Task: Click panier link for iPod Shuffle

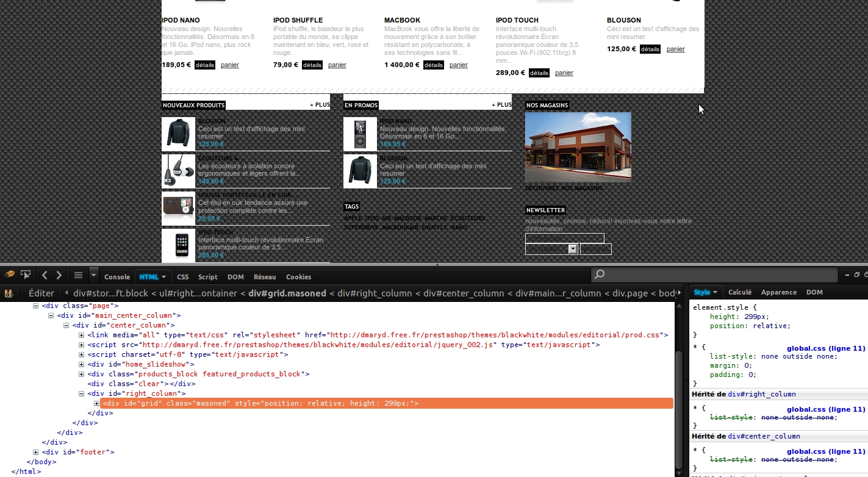Action: (337, 65)
